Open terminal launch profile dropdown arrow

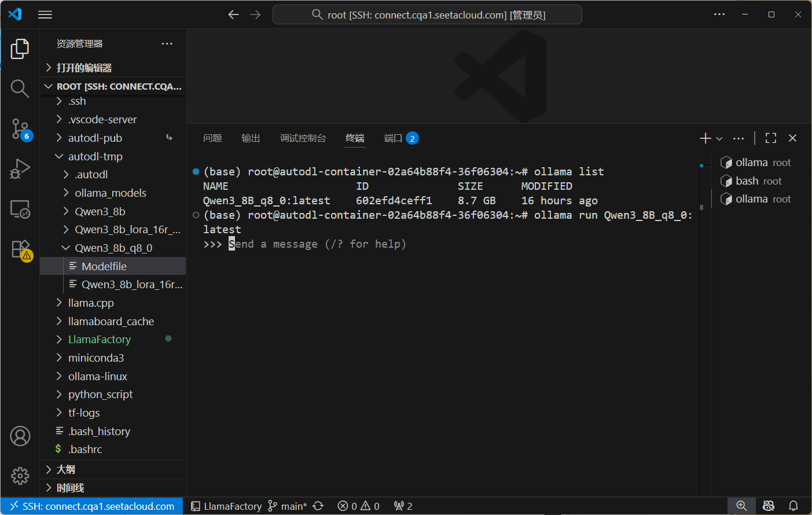click(x=719, y=138)
